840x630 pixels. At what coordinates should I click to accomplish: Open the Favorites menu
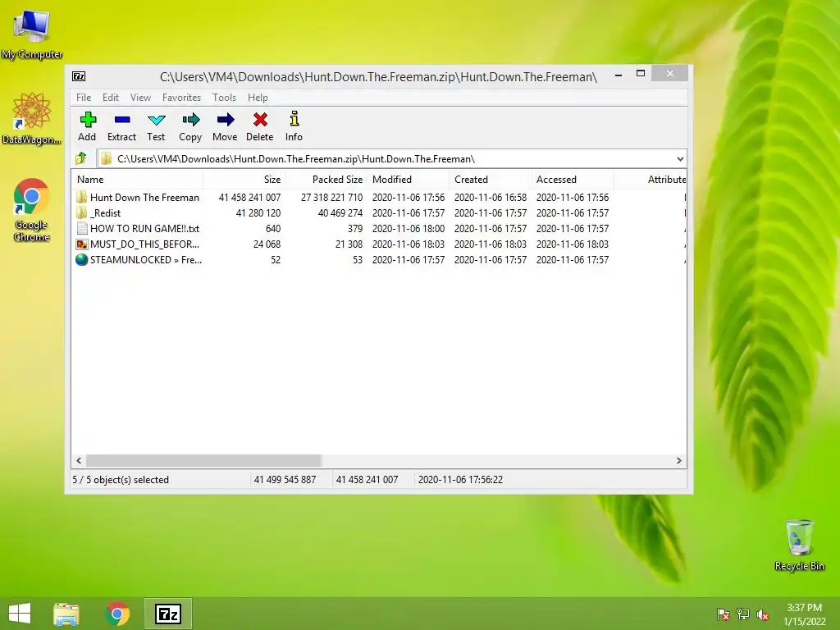click(181, 98)
